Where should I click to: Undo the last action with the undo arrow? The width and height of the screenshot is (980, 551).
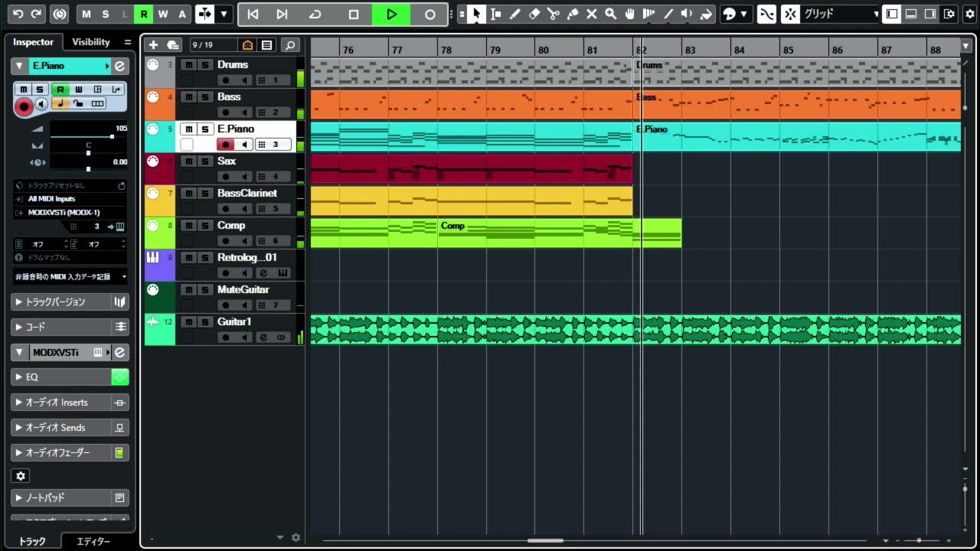18,14
